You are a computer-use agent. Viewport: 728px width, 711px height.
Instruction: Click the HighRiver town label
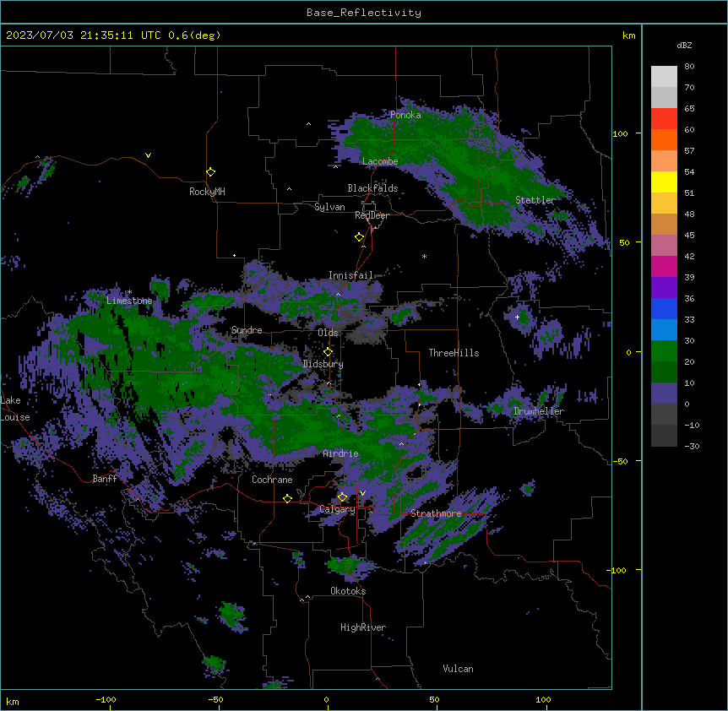tap(363, 627)
